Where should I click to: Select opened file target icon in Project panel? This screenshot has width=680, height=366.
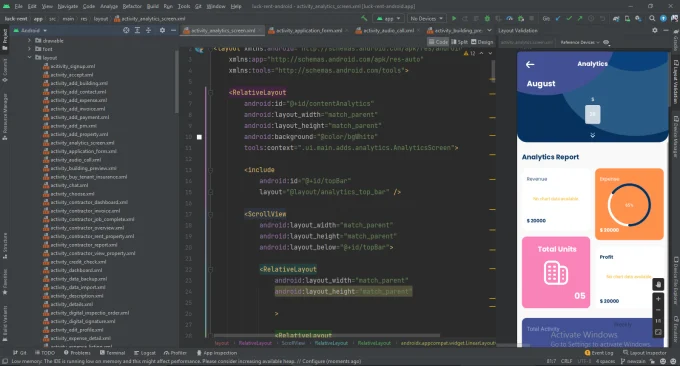[x=126, y=30]
